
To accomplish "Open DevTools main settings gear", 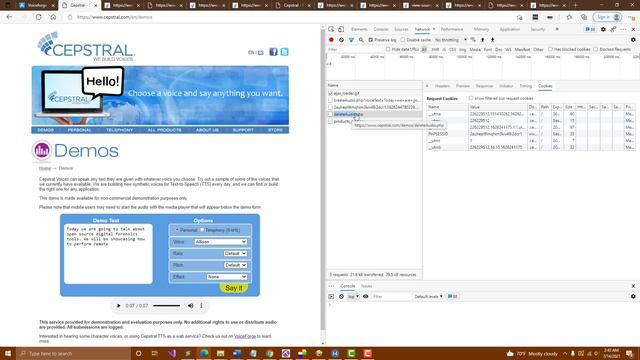I will coord(603,29).
